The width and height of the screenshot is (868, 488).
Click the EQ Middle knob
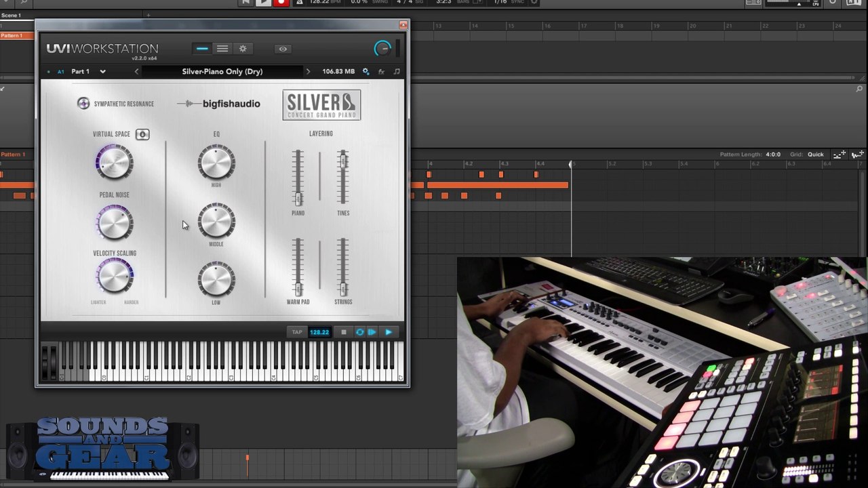click(x=216, y=222)
